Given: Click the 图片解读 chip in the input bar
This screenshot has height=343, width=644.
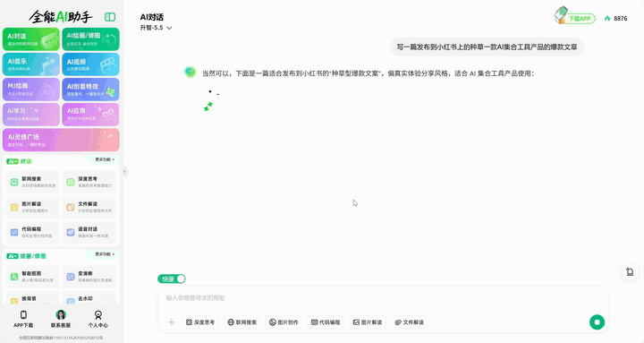Looking at the screenshot, I should tap(368, 322).
